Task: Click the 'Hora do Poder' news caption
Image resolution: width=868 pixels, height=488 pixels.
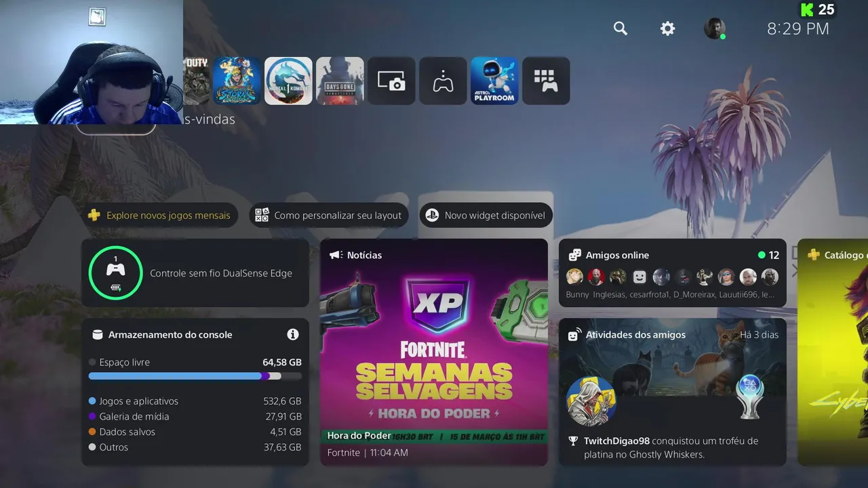Action: (x=359, y=436)
